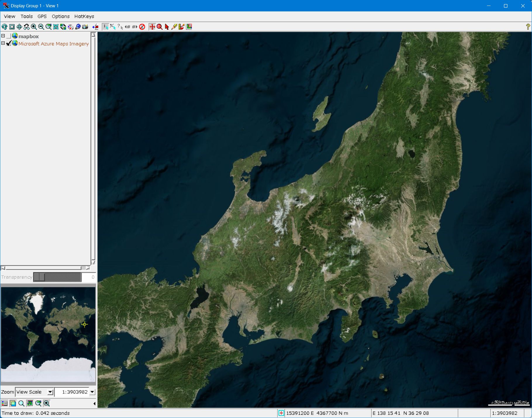532x418 pixels.
Task: Click the camera snapshot icon
Action: tap(85, 27)
